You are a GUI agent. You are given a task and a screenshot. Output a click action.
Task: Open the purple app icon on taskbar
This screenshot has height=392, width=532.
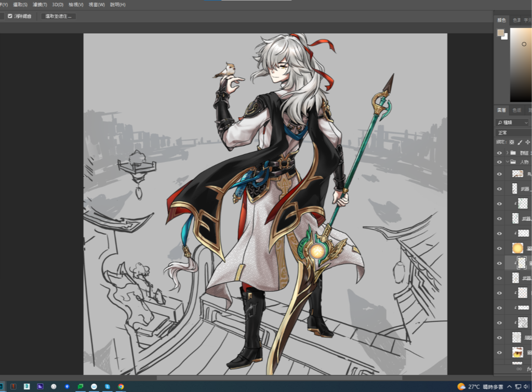pos(40,386)
